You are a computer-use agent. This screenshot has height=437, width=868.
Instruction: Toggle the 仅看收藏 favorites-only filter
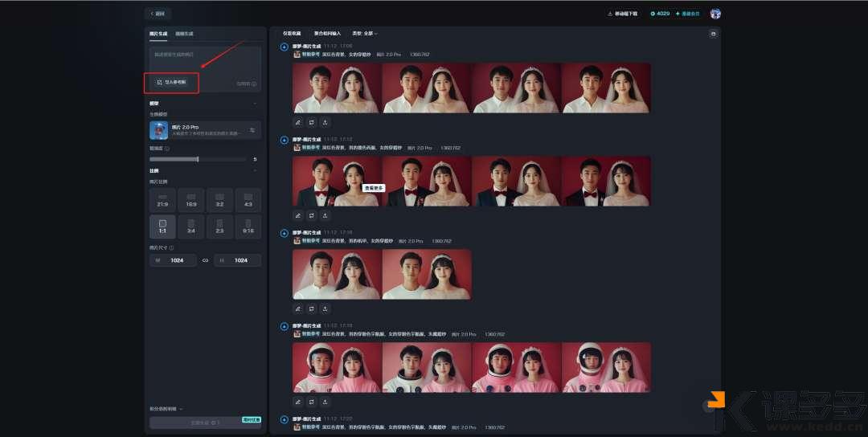[x=292, y=34]
